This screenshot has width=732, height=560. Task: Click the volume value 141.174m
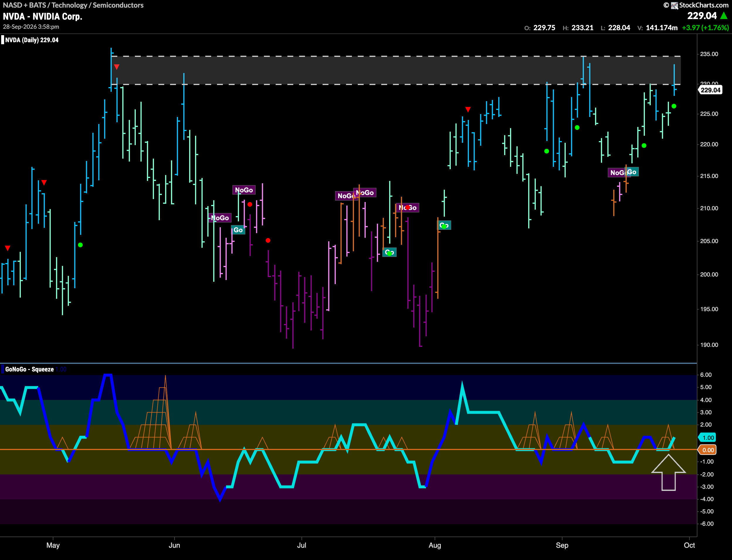(662, 28)
